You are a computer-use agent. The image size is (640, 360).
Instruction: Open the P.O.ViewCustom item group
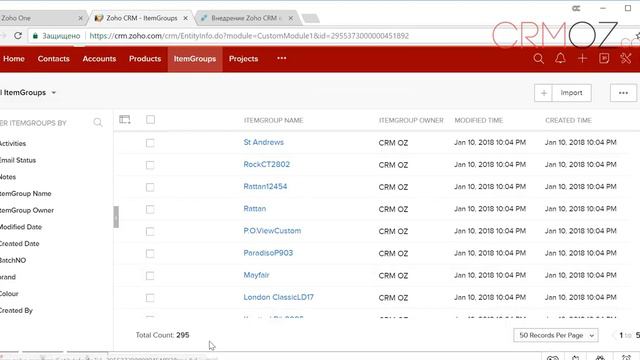coord(272,231)
